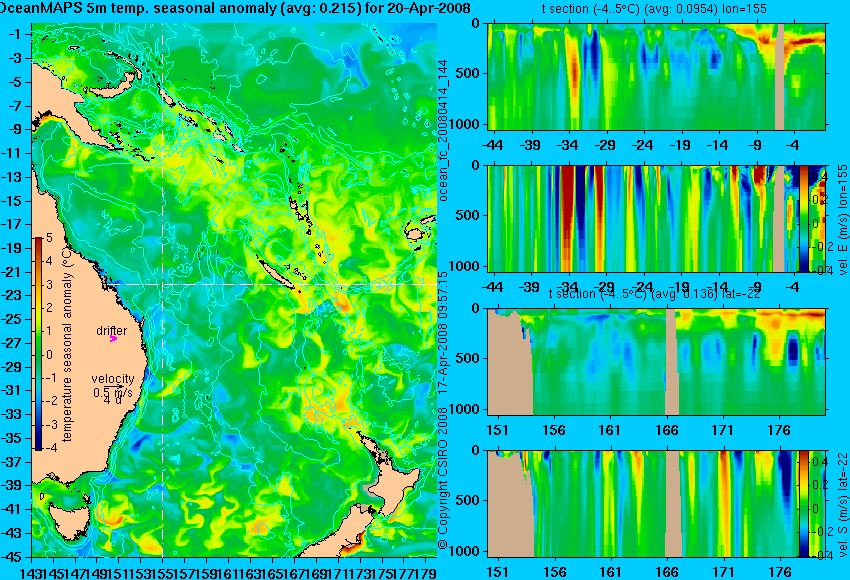Click latitude tick '-45' on map axis
Screen dimensions: 850x580
(x=12, y=557)
